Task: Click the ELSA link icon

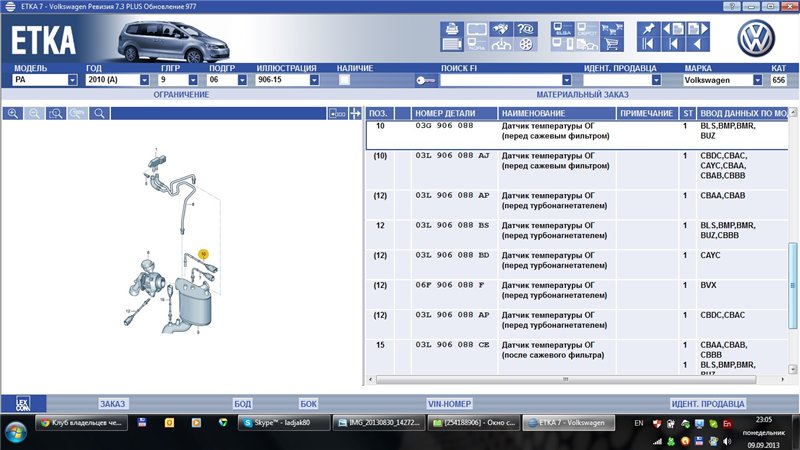Action: [563, 29]
